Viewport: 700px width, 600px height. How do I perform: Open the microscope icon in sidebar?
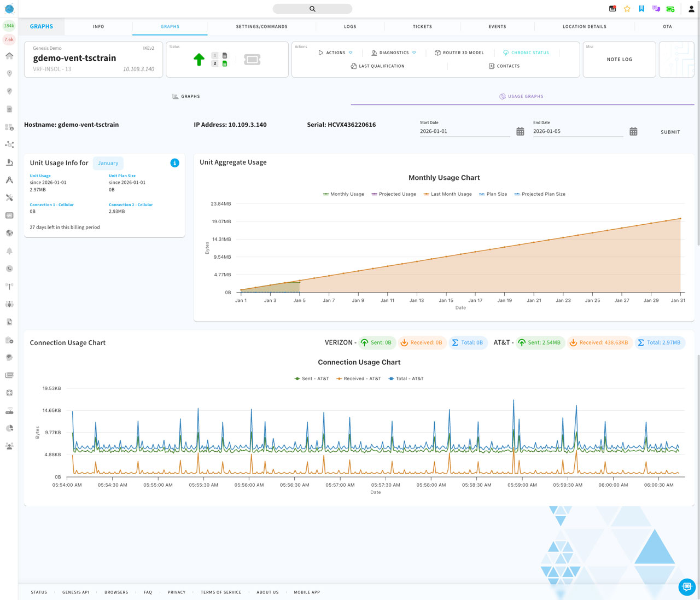pyautogui.click(x=9, y=162)
